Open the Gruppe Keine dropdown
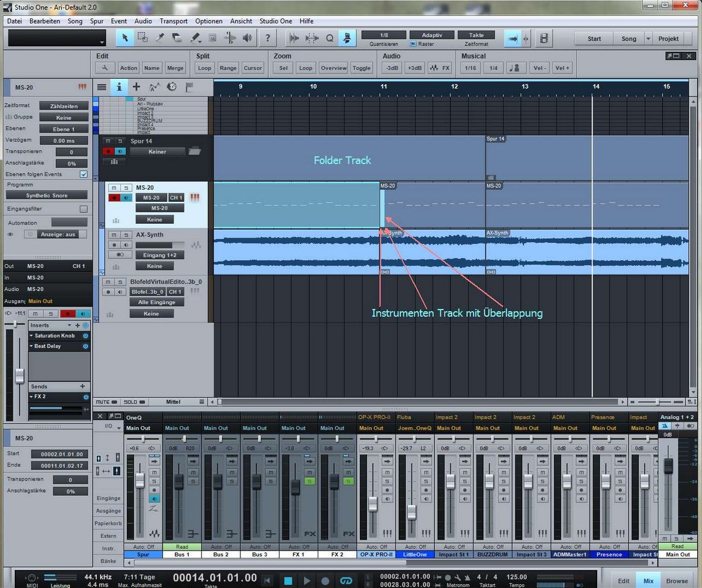This screenshot has height=588, width=702. coord(64,118)
